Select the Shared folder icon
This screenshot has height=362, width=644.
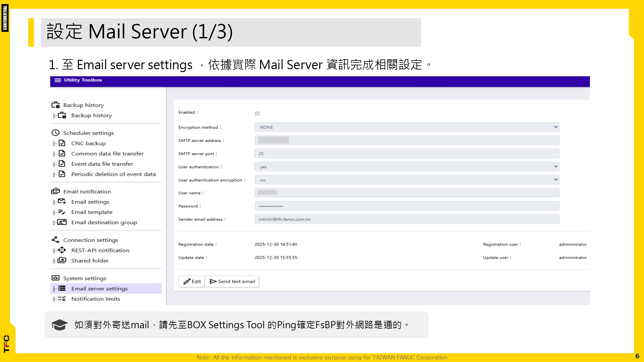pyautogui.click(x=62, y=260)
